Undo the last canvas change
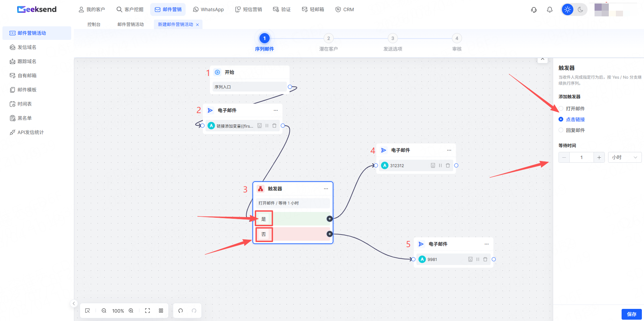This screenshot has width=644, height=321. (x=181, y=311)
